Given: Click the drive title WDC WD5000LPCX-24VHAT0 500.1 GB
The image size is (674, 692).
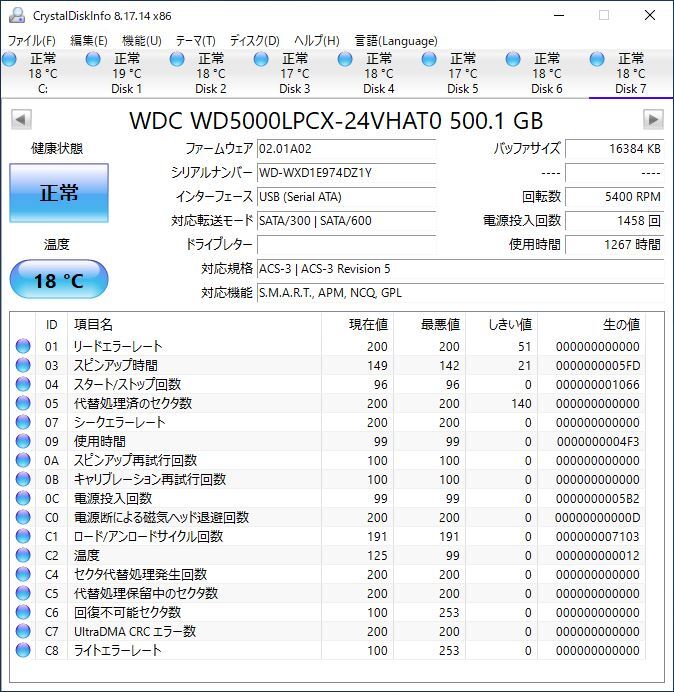Looking at the screenshot, I should [336, 120].
